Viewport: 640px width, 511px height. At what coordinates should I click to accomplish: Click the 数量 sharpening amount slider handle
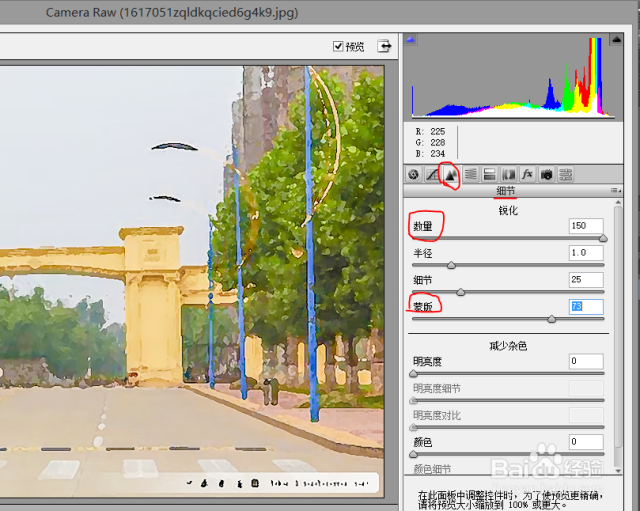pos(603,238)
